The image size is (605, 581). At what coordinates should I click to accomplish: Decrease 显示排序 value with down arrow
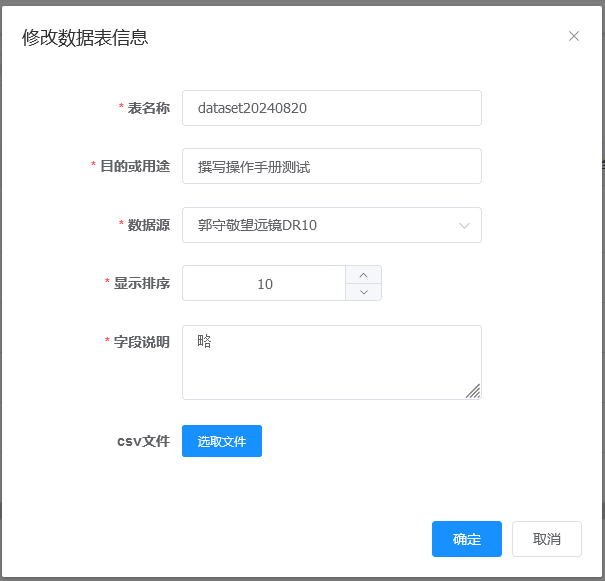(x=364, y=292)
